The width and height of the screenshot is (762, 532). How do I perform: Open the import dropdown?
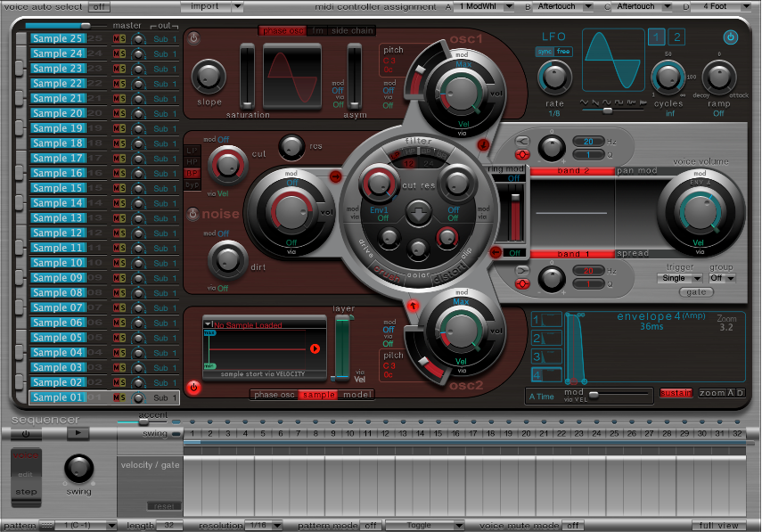(x=211, y=6)
